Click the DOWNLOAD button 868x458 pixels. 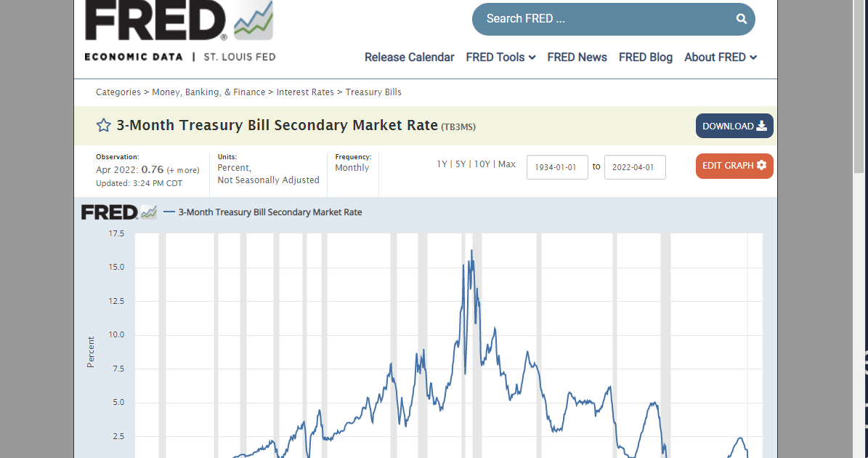click(734, 126)
